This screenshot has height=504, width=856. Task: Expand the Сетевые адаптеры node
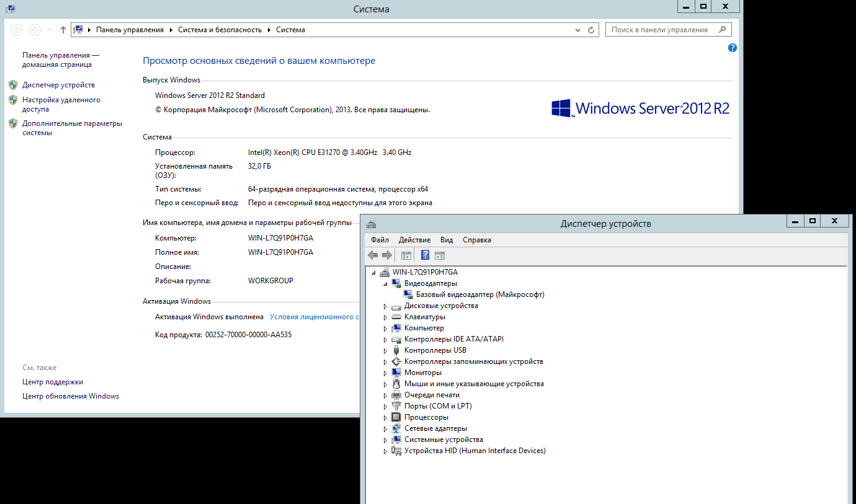(385, 429)
